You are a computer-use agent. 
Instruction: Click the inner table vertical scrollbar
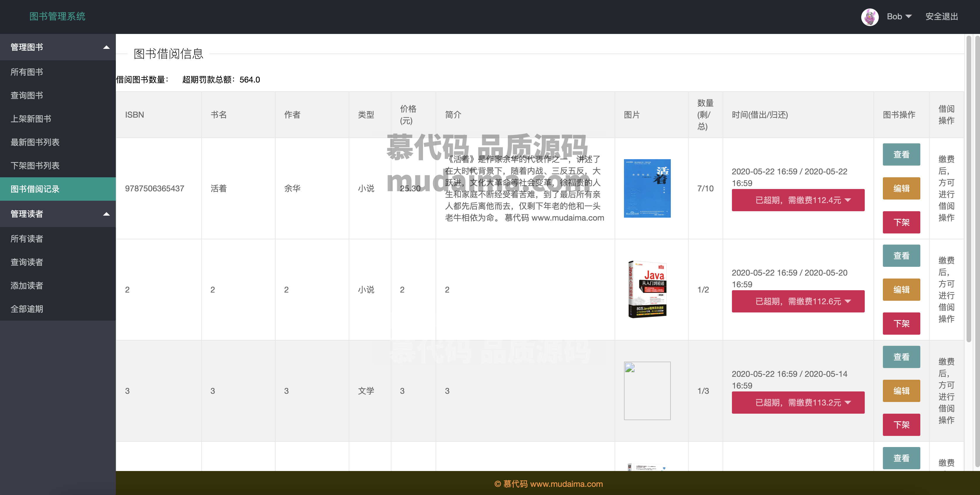[x=969, y=189]
